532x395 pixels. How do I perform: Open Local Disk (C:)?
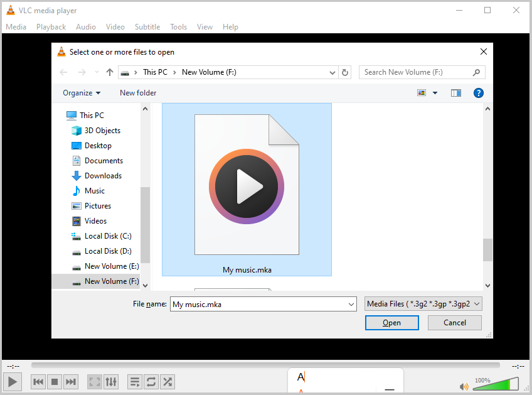click(102, 236)
